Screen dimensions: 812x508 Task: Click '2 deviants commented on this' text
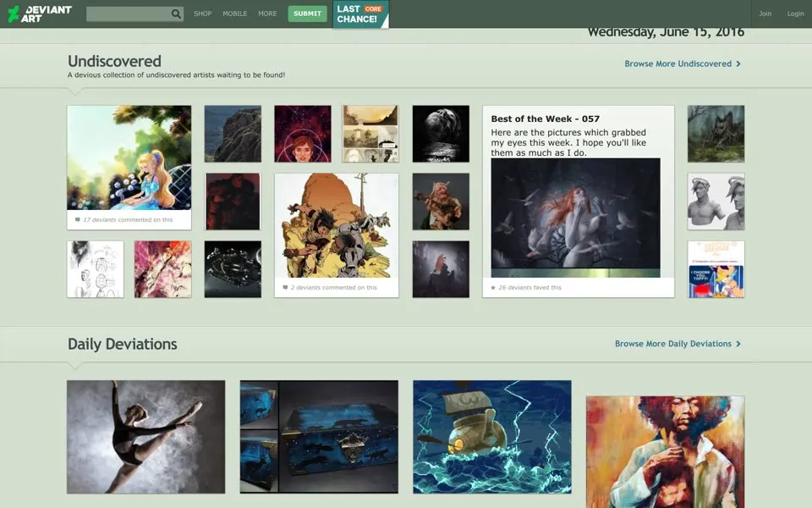(x=333, y=288)
